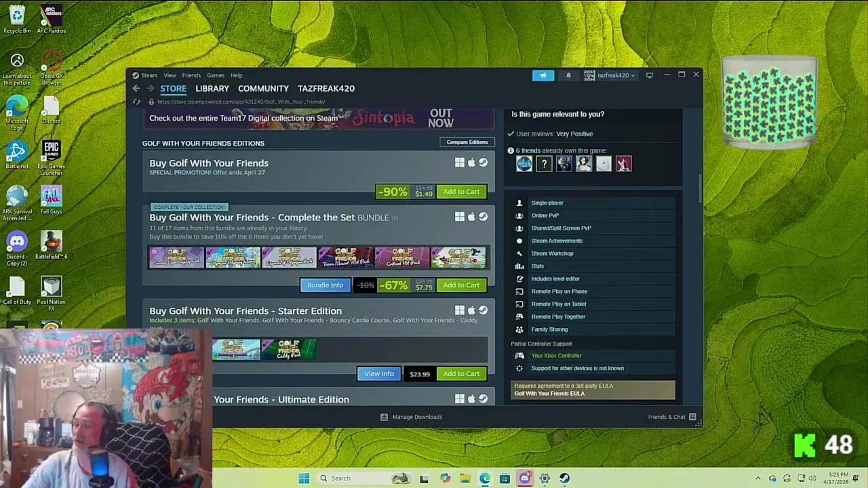
Task: Click the taskbar Search box
Action: pos(365,479)
